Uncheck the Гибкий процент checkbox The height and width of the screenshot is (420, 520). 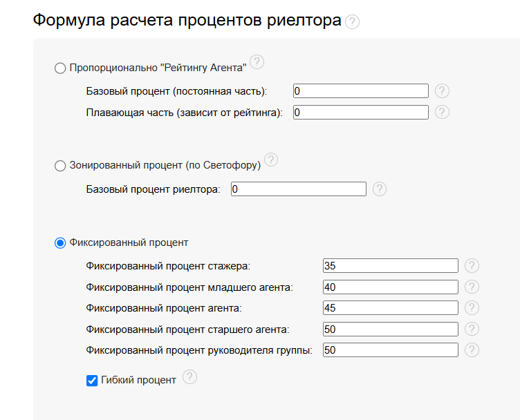(92, 381)
